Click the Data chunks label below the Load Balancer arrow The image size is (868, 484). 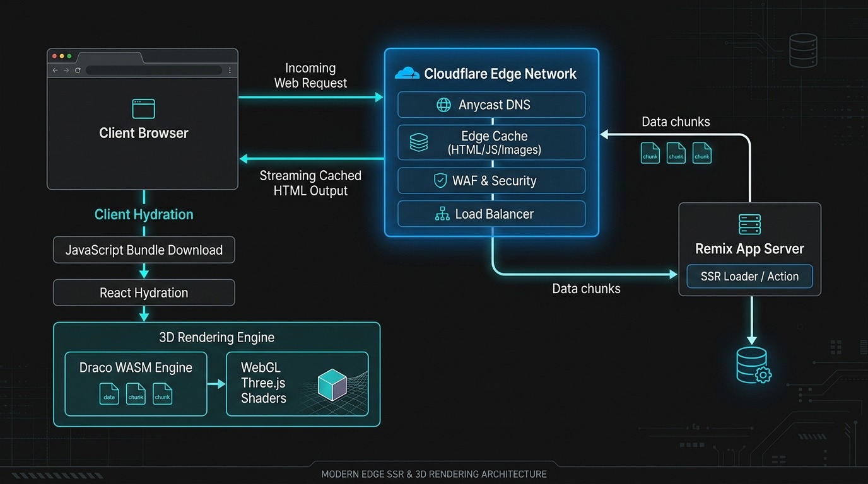pos(586,289)
